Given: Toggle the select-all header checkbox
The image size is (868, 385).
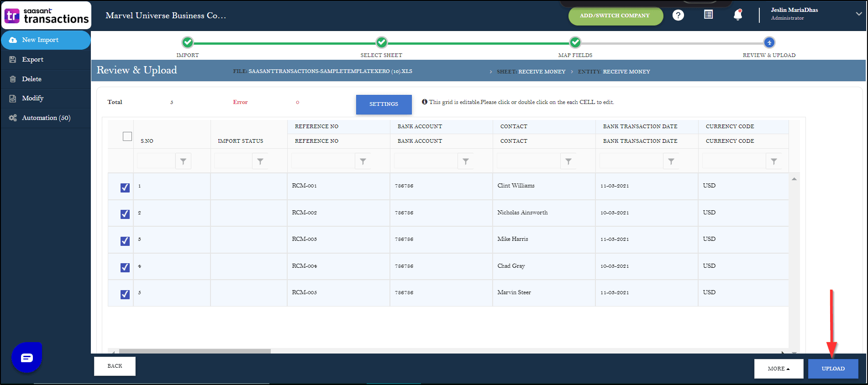Looking at the screenshot, I should coord(127,136).
